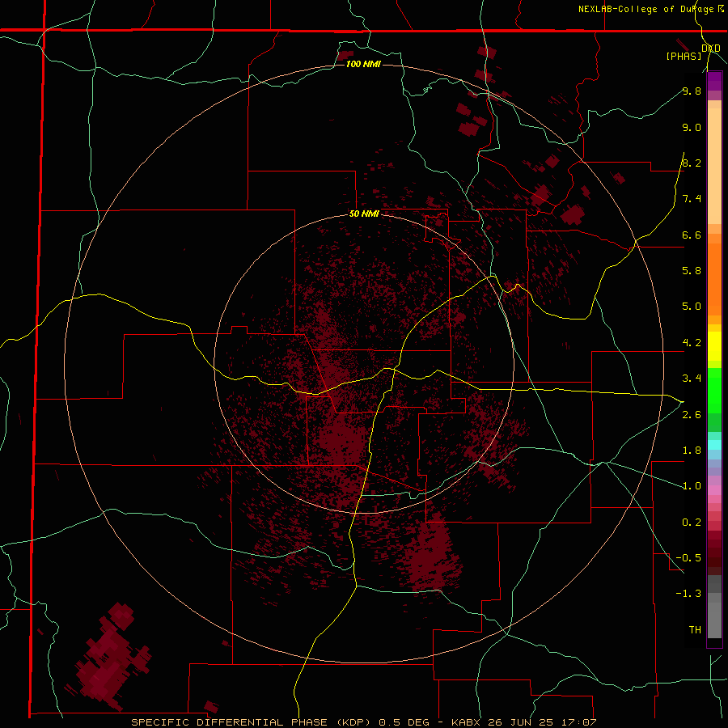Click the 6.6 legend value
Image resolution: width=728 pixels, height=728 pixels.
coord(692,235)
